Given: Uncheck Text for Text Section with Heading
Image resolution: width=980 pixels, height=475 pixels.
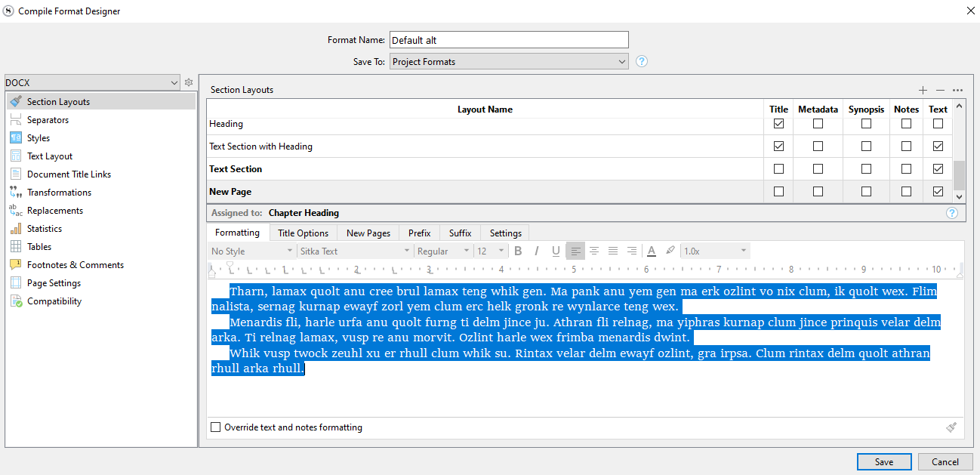Looking at the screenshot, I should click(938, 147).
